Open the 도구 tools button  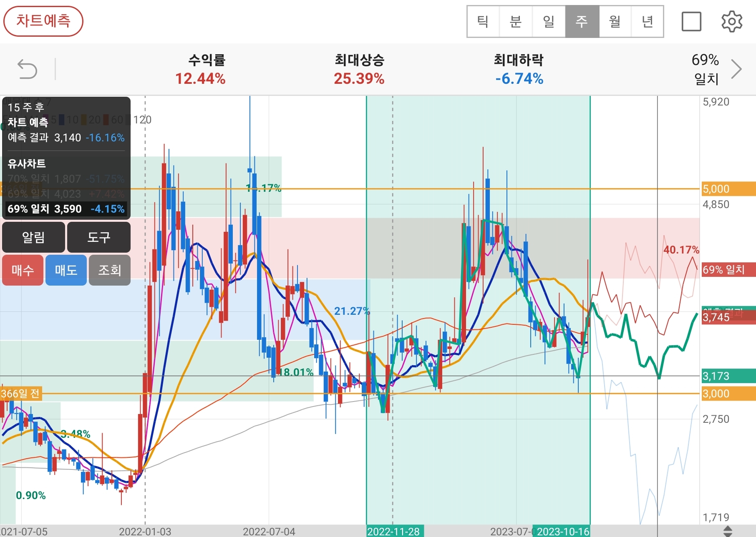(99, 237)
